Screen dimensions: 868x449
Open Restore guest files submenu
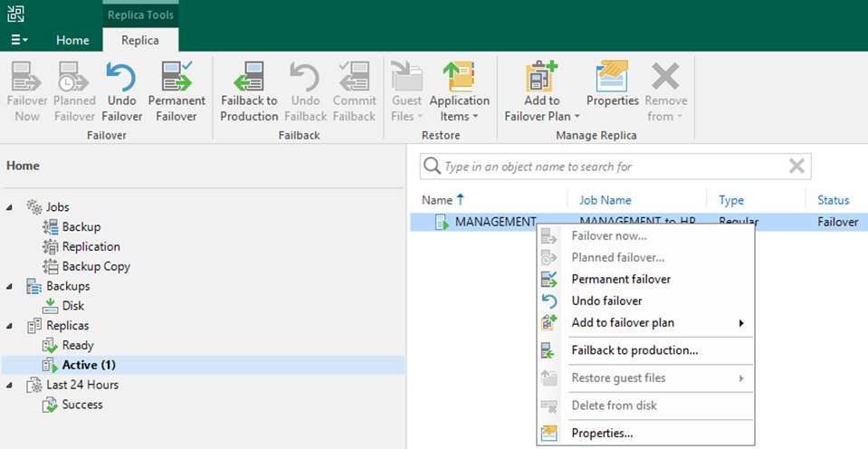(x=645, y=378)
